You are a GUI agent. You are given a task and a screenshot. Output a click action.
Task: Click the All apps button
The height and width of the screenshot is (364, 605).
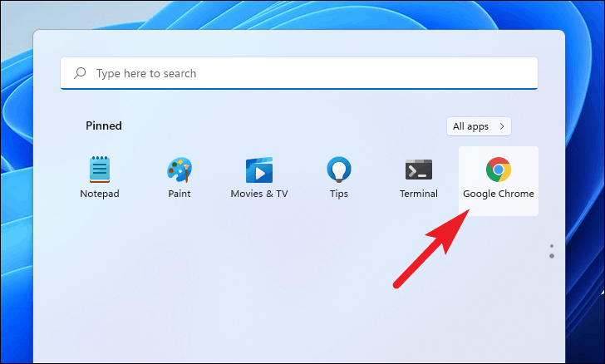tap(479, 126)
